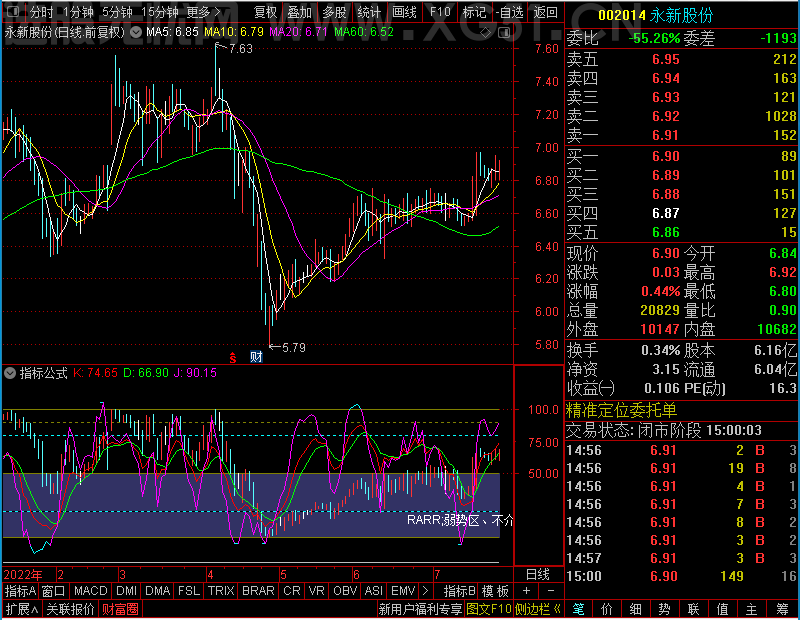Select the 指标A tab
This screenshot has height=620, width=800.
pyautogui.click(x=20, y=591)
